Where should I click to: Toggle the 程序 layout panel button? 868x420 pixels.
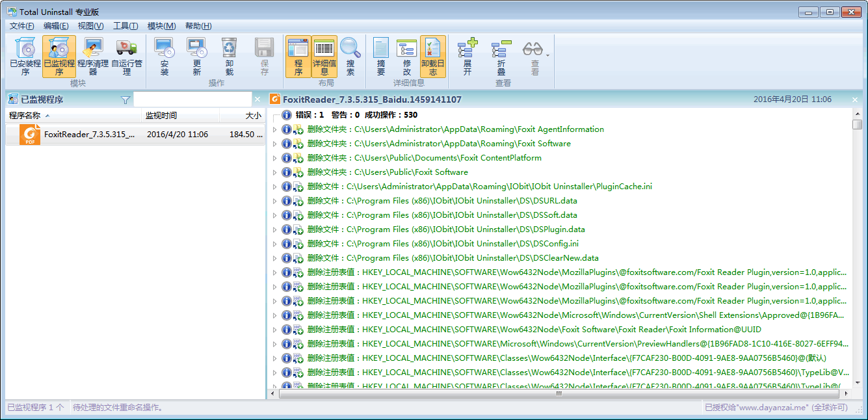pos(298,57)
